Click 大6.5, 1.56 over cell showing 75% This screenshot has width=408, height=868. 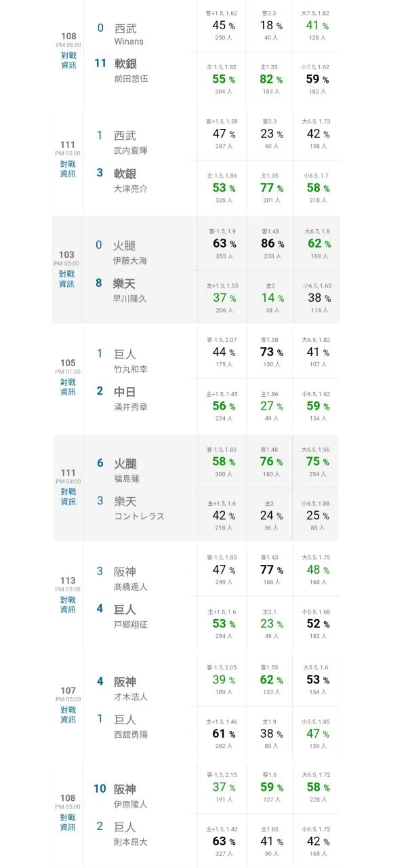316,462
